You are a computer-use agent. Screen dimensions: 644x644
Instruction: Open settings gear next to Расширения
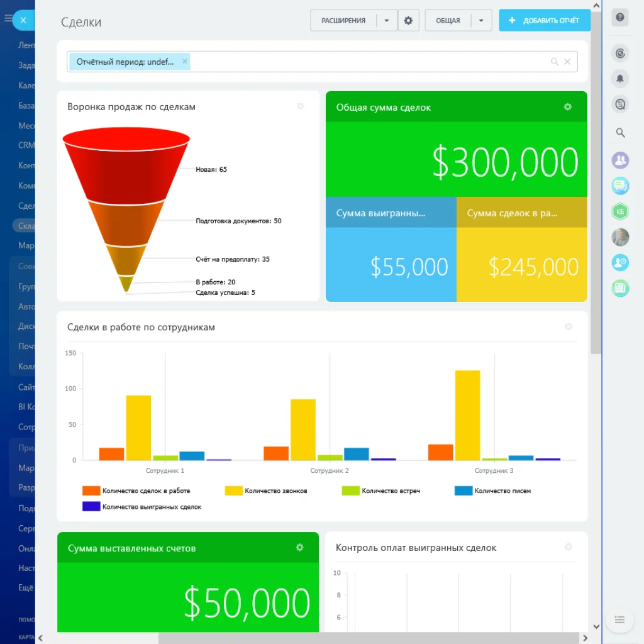[408, 20]
